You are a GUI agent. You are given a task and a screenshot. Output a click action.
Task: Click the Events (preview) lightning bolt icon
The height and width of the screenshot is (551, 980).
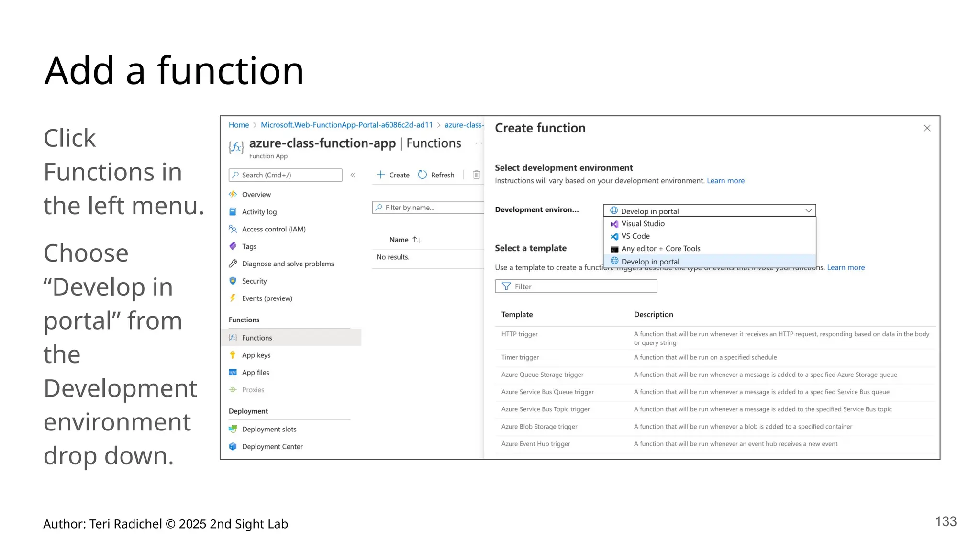(233, 298)
